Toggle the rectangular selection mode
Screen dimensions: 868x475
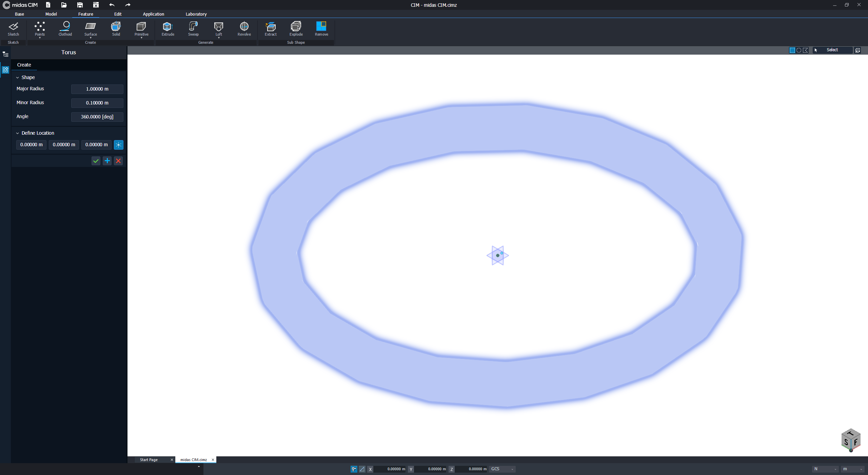coord(792,50)
